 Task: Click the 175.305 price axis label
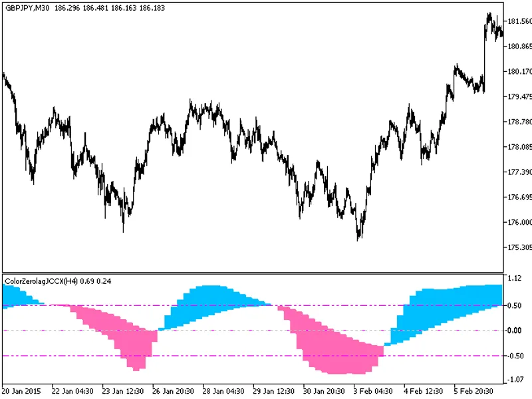click(519, 247)
